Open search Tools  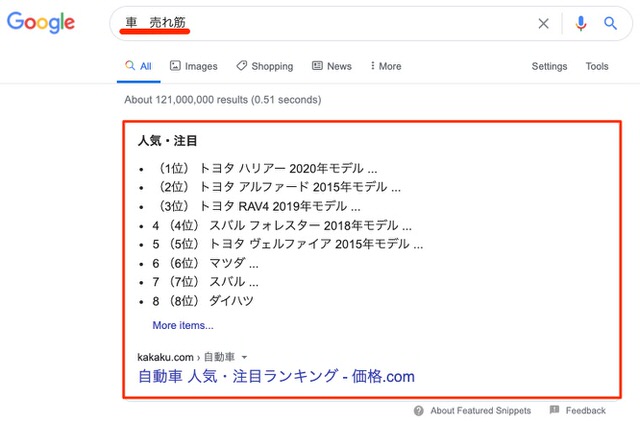(x=597, y=66)
